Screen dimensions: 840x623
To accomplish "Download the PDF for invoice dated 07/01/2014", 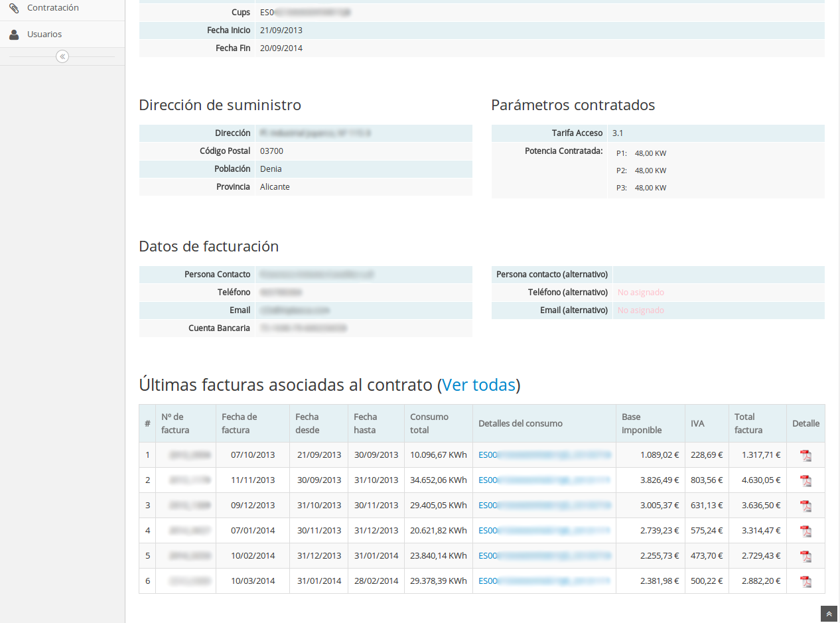I will click(805, 530).
